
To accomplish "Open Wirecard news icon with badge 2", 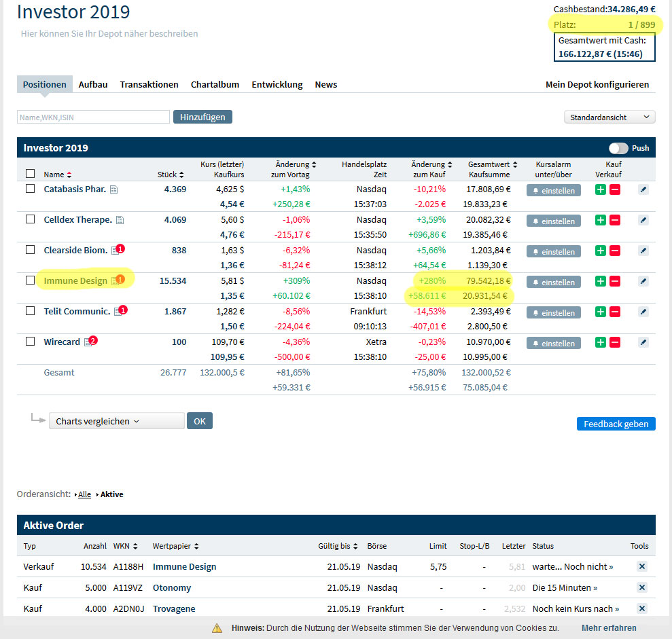I will tap(88, 342).
